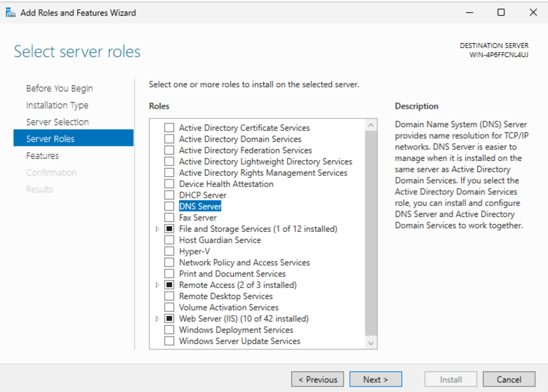This screenshot has width=548, height=392.
Task: Click the wizard icon in the title bar
Action: (x=10, y=12)
